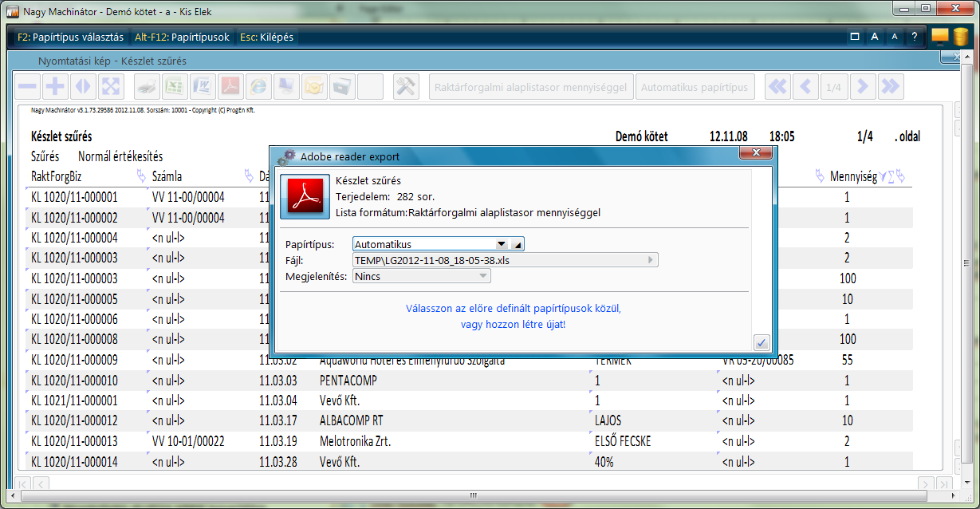Confirm the Adobe reader export dialog checkmark
The width and height of the screenshot is (980, 509).
[x=762, y=341]
